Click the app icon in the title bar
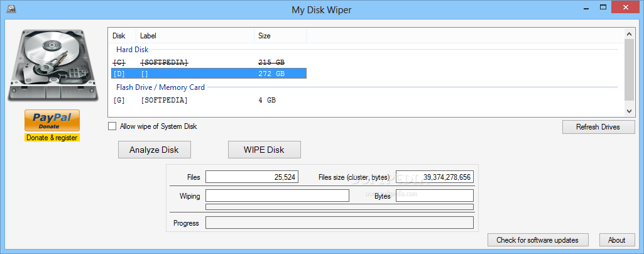Image resolution: width=644 pixels, height=254 pixels. (11, 9)
